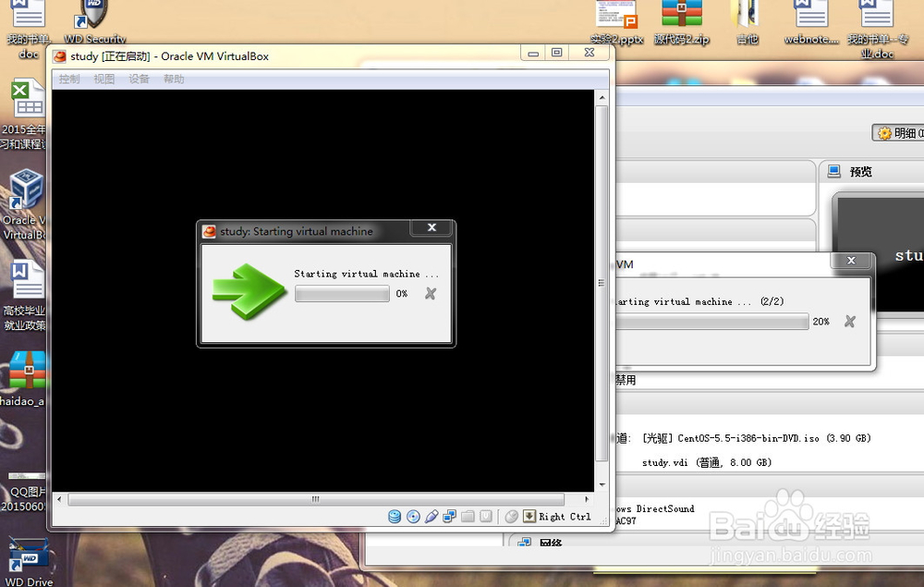Click the resize grip of VM window
Viewport: 924px width, 587px height.
click(603, 521)
